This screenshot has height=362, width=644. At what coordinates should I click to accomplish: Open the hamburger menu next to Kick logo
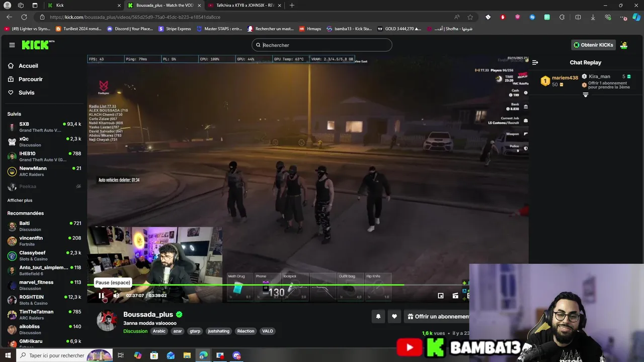coord(12,45)
